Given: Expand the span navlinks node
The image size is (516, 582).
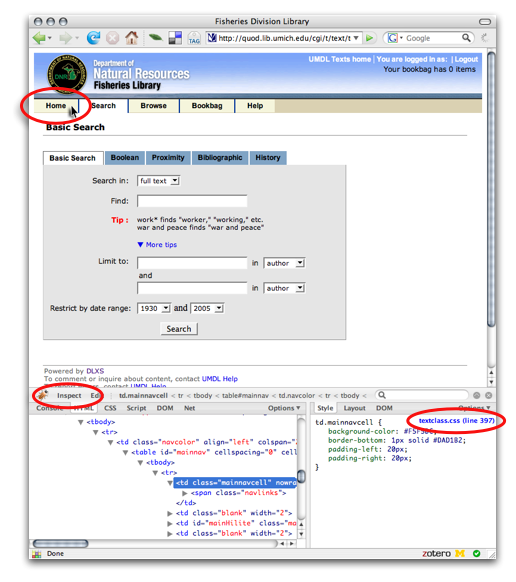Looking at the screenshot, I should coord(184,493).
